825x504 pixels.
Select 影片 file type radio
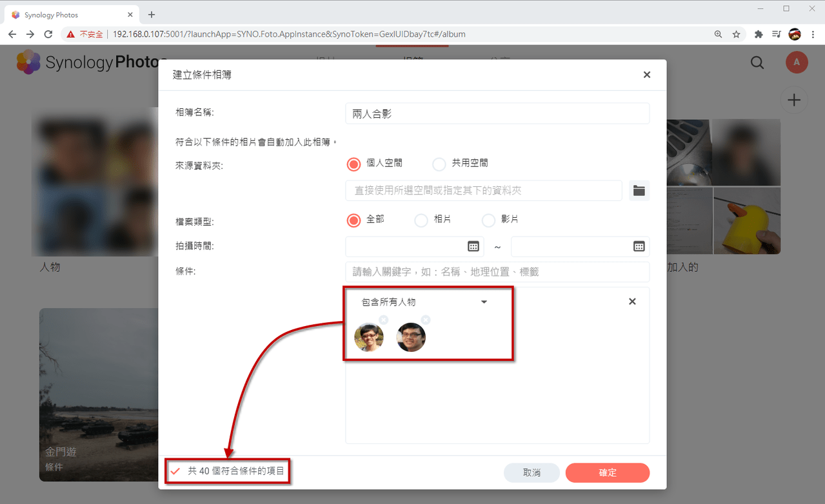point(489,220)
